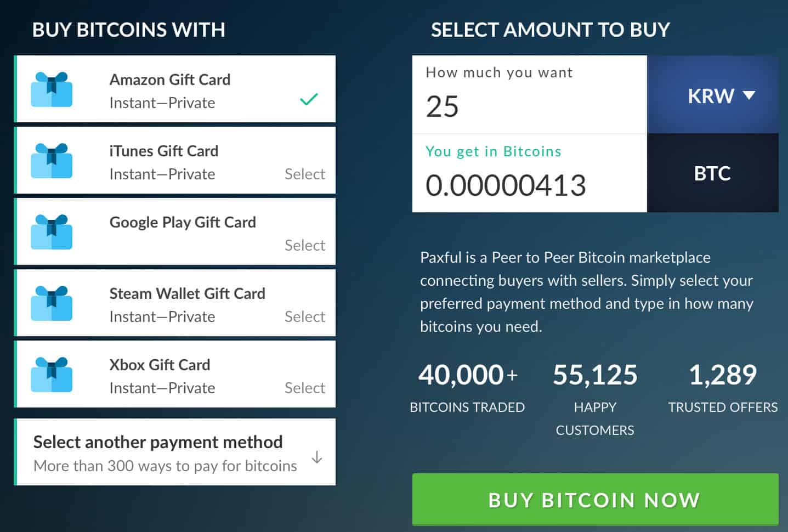Click the triangle arrow beside KRW

pos(749,95)
